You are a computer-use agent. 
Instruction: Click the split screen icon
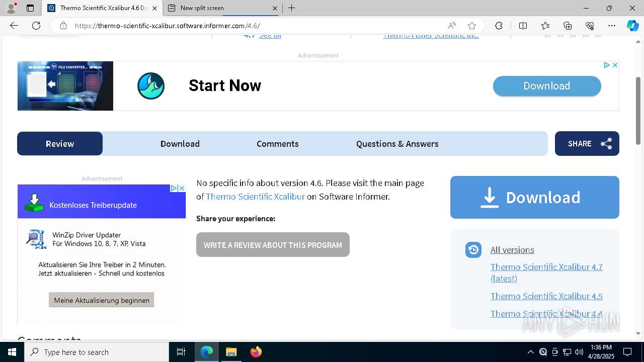click(x=523, y=26)
